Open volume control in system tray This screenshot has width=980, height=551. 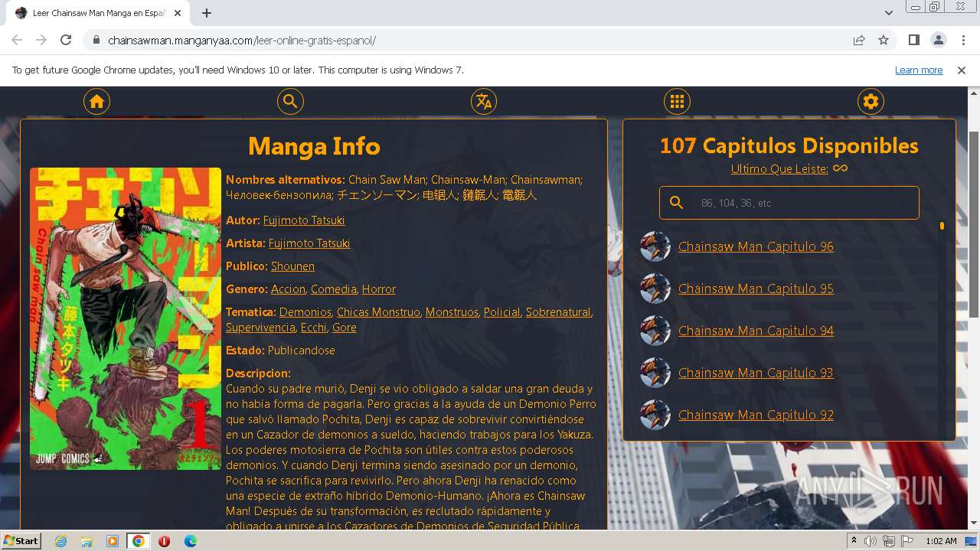[x=871, y=541]
